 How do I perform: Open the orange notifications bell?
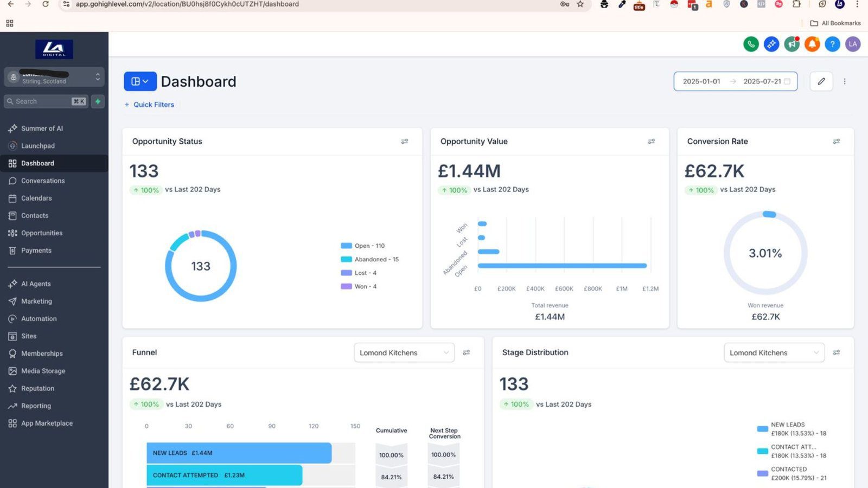pos(812,44)
